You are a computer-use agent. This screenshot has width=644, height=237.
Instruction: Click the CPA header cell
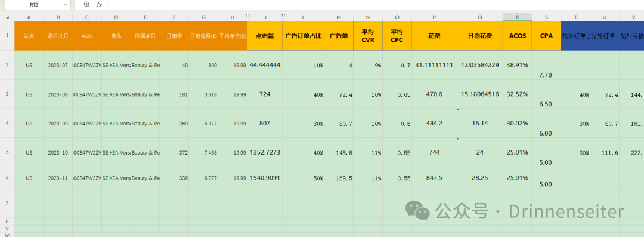(546, 36)
